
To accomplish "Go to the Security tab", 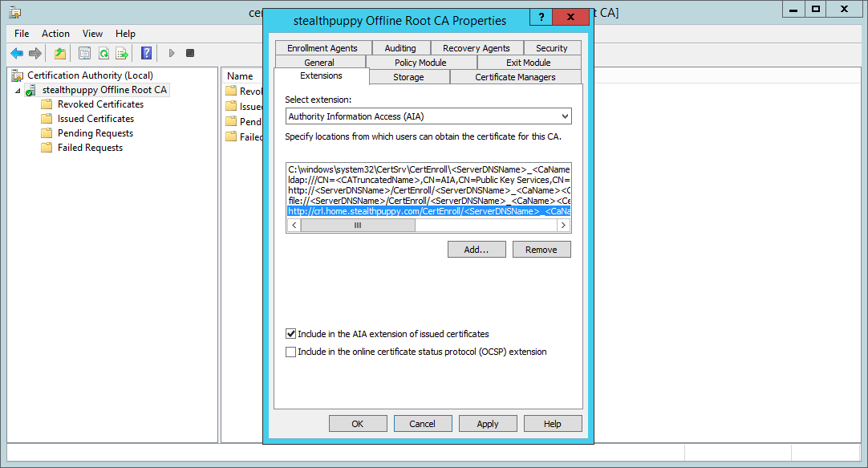I will point(551,48).
